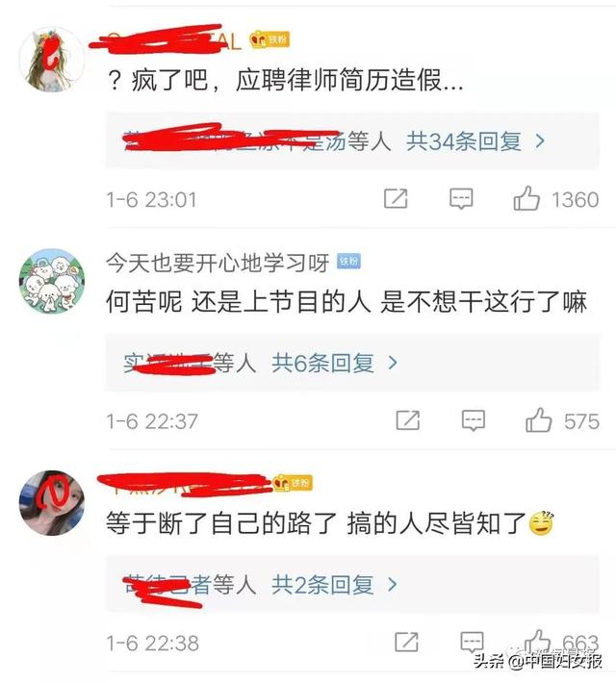Select the comment 等于断了自己的路了
Image resolution: width=616 pixels, height=683 pixels.
pyautogui.click(x=221, y=523)
